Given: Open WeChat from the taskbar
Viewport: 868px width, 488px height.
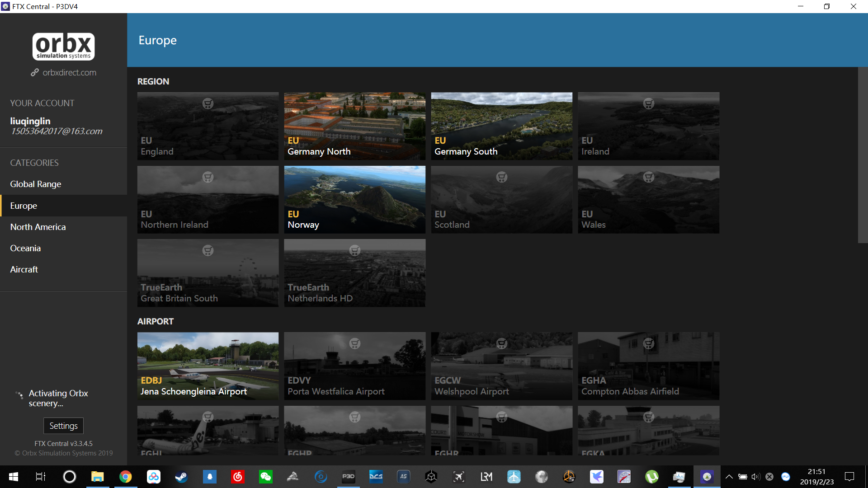Looking at the screenshot, I should point(266,477).
